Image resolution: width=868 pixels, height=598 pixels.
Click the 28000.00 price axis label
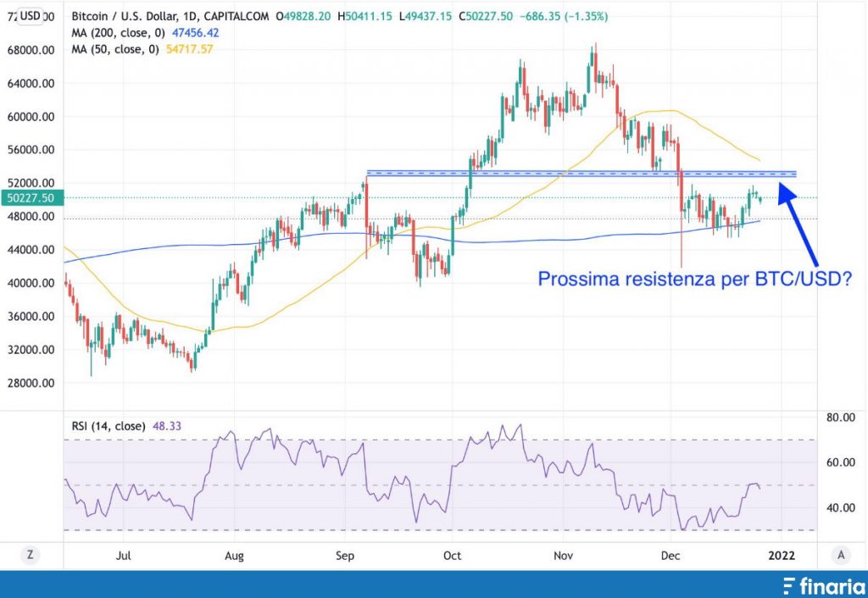coord(31,383)
